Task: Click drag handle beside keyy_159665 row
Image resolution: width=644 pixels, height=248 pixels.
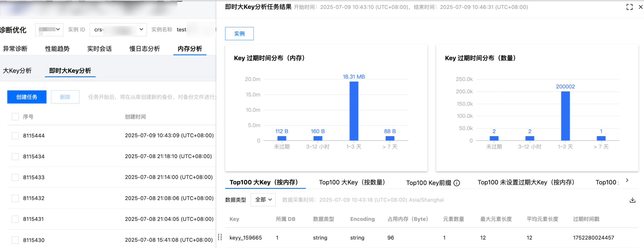Action: [220, 237]
